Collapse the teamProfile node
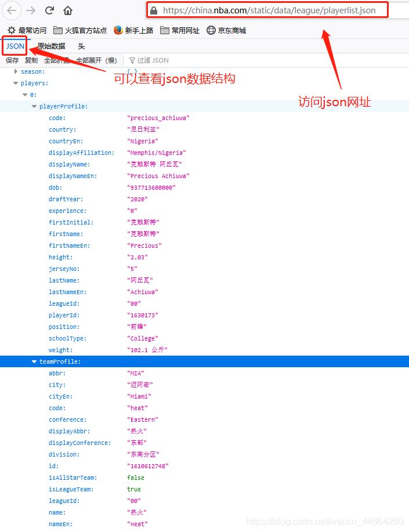 click(34, 361)
